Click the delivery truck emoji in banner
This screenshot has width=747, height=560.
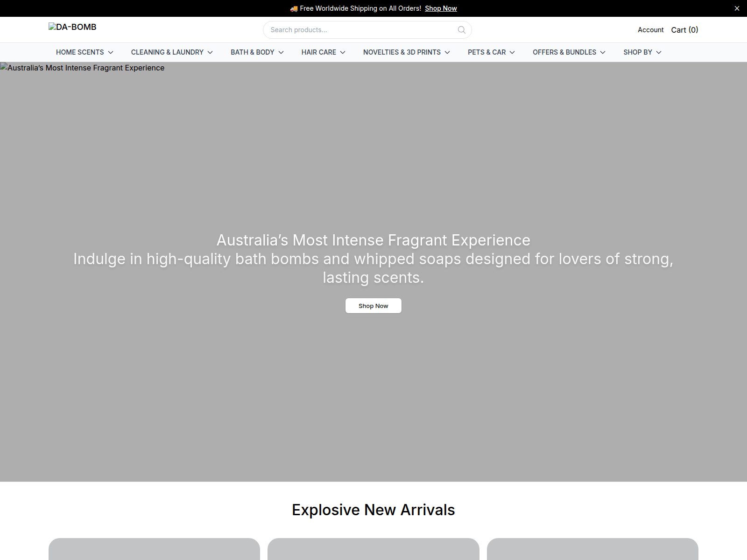294,8
